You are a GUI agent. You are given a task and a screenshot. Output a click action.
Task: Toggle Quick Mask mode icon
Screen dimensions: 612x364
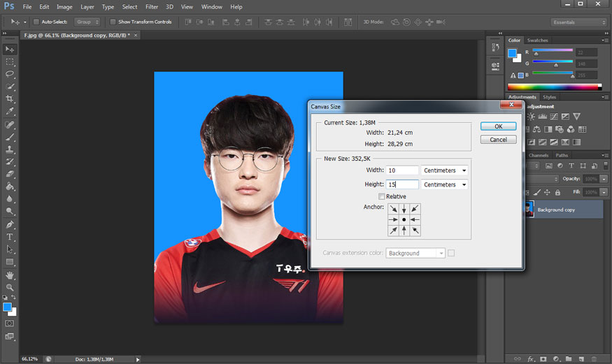click(10, 323)
